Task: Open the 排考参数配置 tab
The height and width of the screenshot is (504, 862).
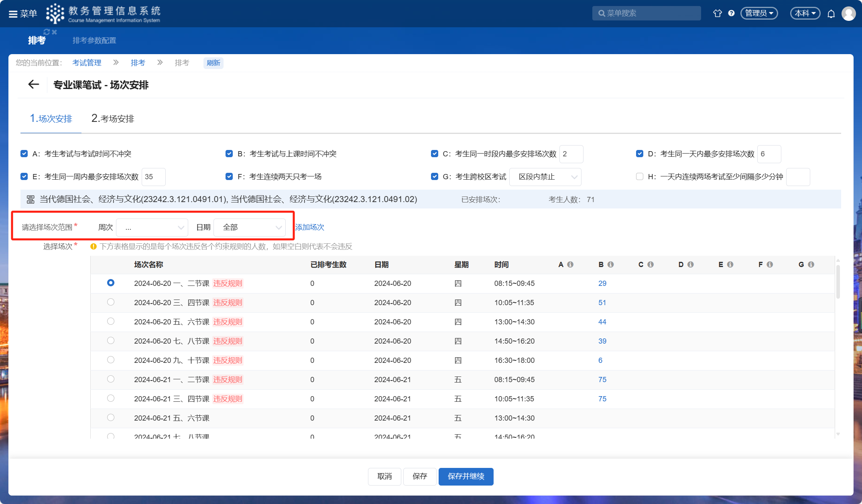Action: pos(94,40)
